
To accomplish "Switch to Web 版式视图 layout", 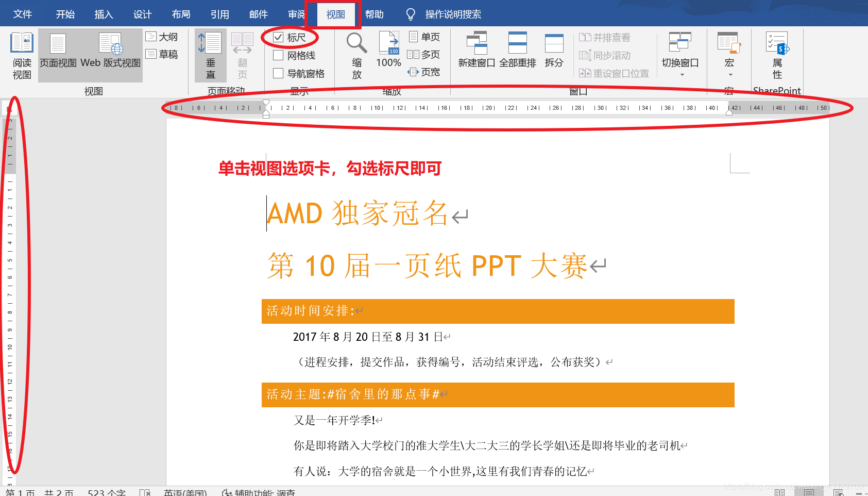I will pyautogui.click(x=110, y=56).
